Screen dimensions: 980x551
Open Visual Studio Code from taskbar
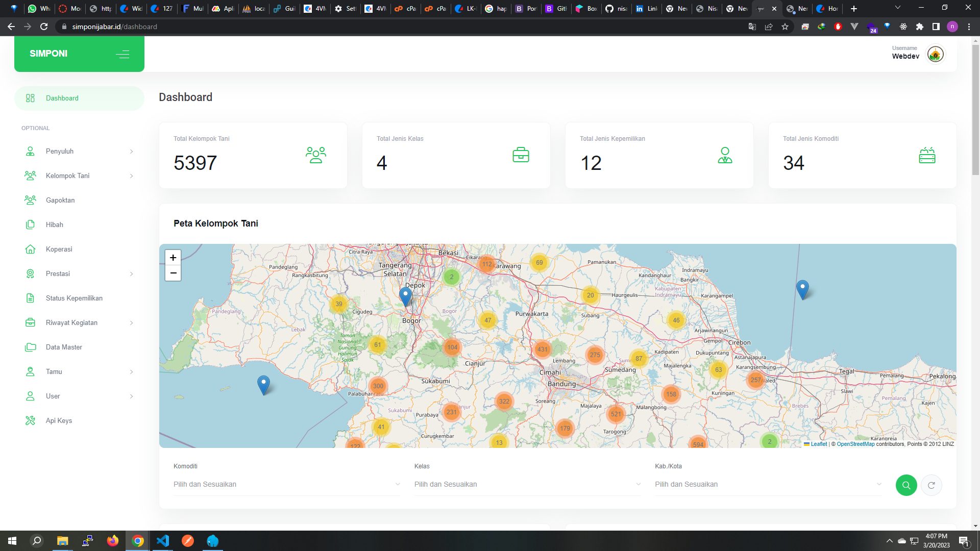163,541
